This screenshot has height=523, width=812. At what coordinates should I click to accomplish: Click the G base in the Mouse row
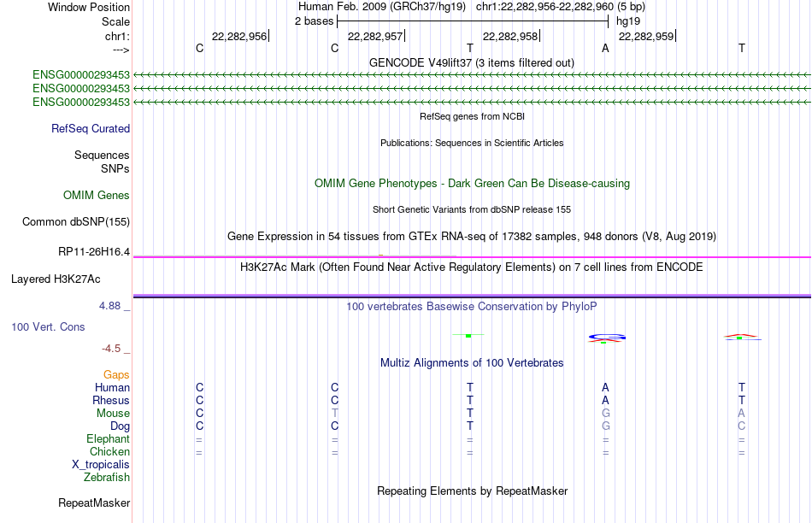[x=606, y=414]
